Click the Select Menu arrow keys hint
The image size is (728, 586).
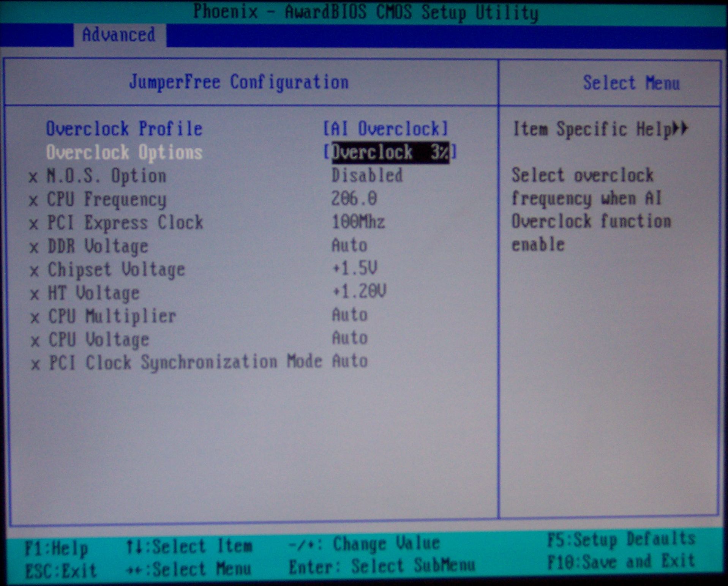pyautogui.click(x=189, y=569)
